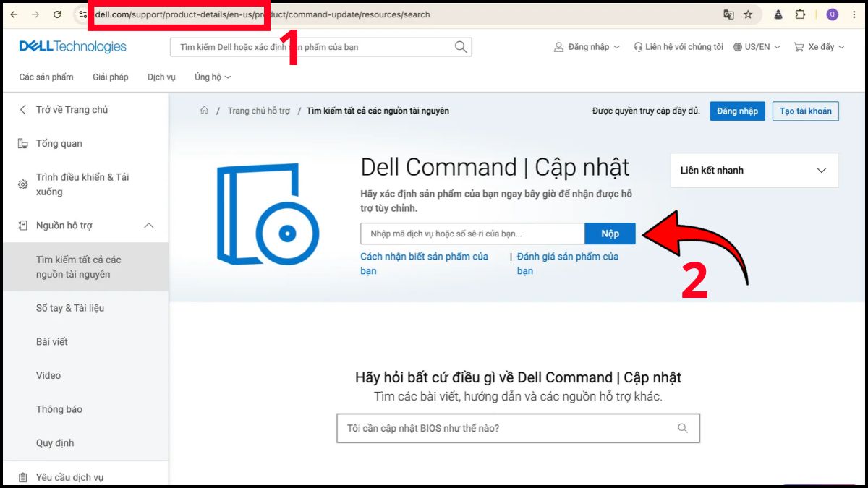Expand the Liên kết nhanh dropdown
The height and width of the screenshot is (488, 868).
pyautogui.click(x=754, y=171)
